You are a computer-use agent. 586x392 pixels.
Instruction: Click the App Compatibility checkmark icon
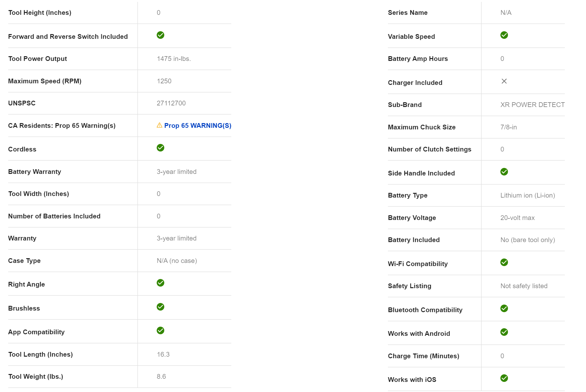(x=160, y=330)
